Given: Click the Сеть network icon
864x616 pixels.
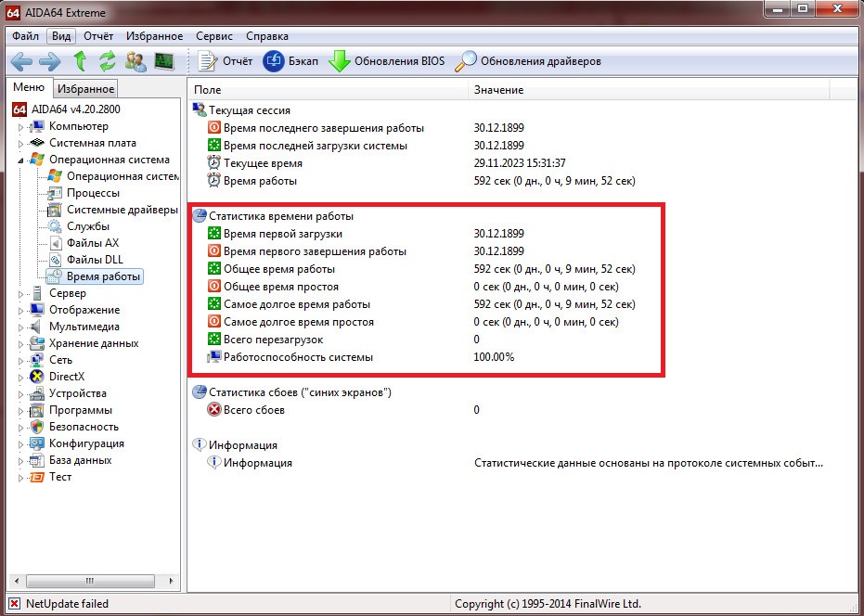Looking at the screenshot, I should [37, 360].
